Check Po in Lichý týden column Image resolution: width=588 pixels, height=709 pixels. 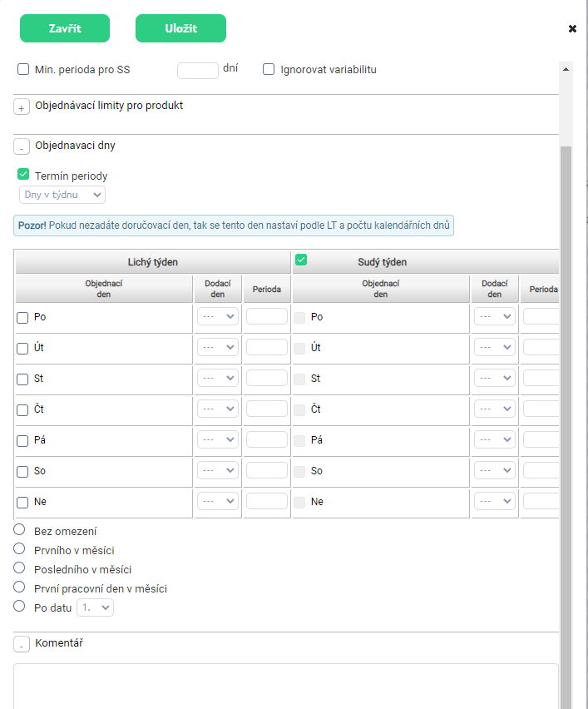[x=23, y=317]
